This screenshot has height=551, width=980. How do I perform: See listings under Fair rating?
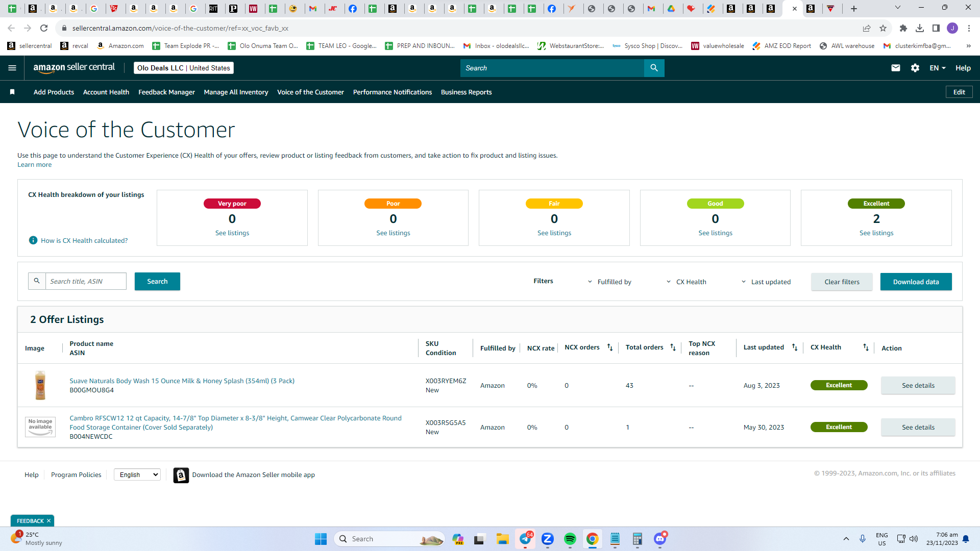tap(554, 233)
